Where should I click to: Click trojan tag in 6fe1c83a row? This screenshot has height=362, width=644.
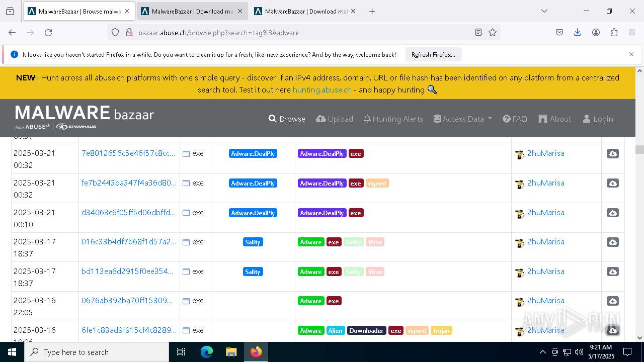click(x=441, y=331)
